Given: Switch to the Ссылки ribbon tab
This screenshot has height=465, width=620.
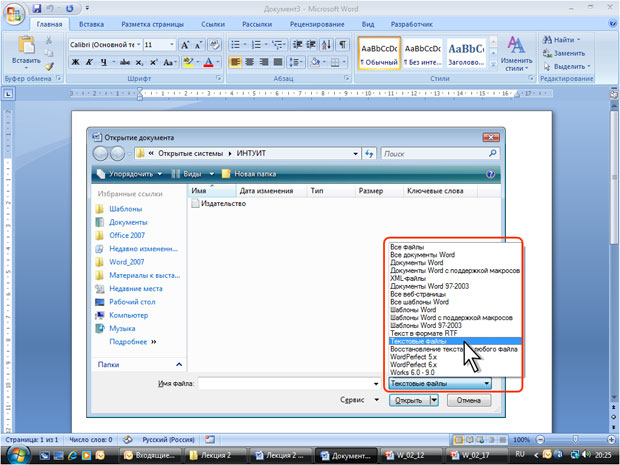Looking at the screenshot, I should [213, 24].
